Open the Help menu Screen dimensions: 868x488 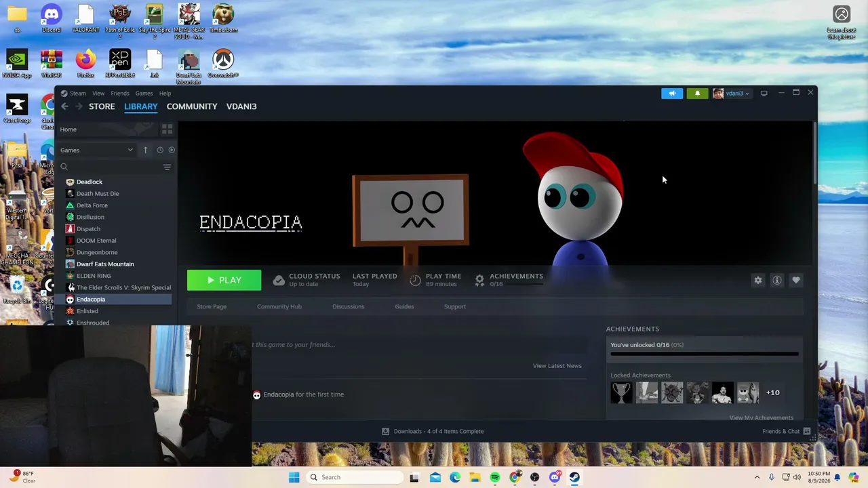click(165, 94)
